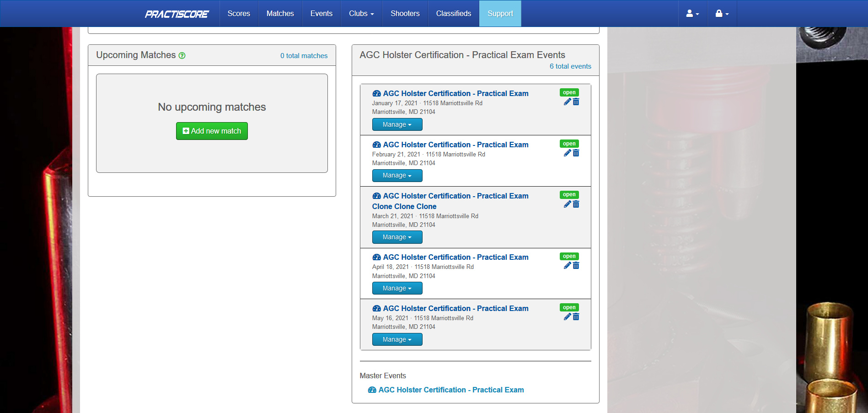Viewport: 868px width, 413px height.
Task: Click the PractiScore logo
Action: tap(177, 14)
